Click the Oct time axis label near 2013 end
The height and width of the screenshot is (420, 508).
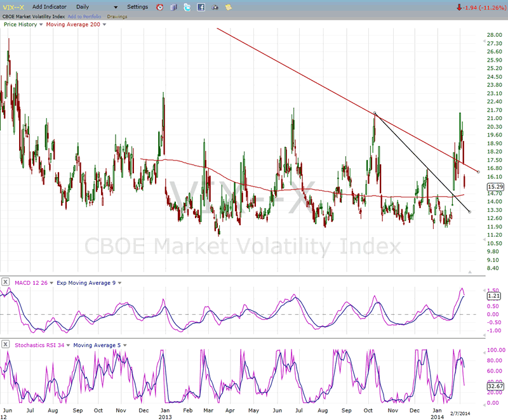click(368, 410)
